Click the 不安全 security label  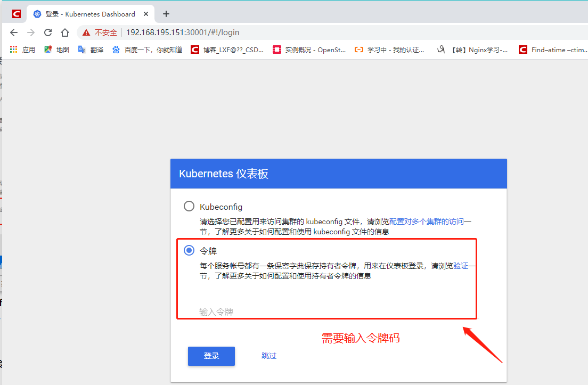click(x=106, y=32)
